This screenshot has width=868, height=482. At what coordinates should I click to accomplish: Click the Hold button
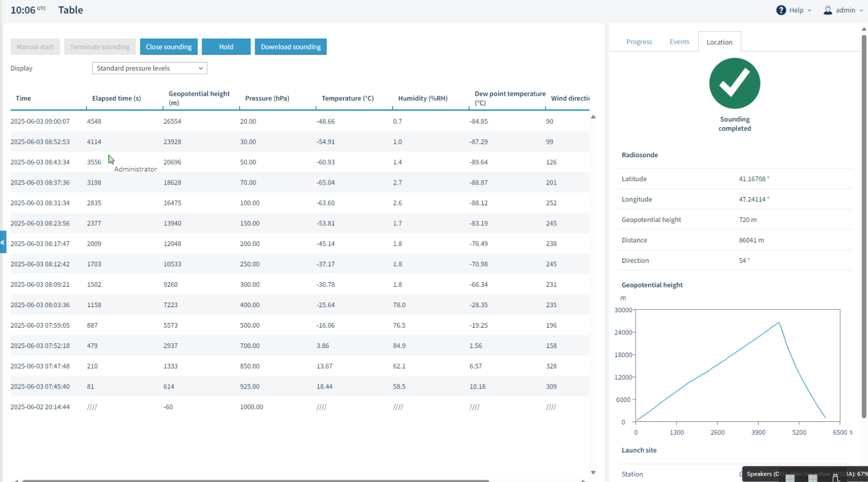tap(226, 47)
